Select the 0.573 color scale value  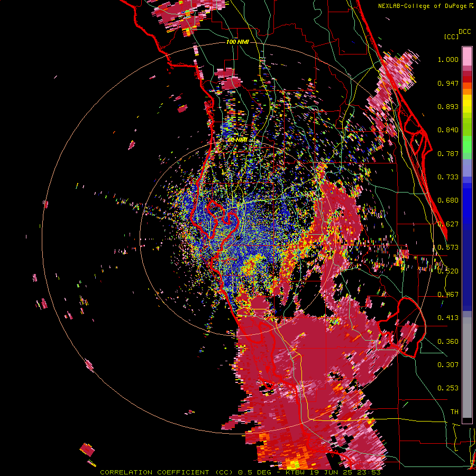pyautogui.click(x=448, y=248)
